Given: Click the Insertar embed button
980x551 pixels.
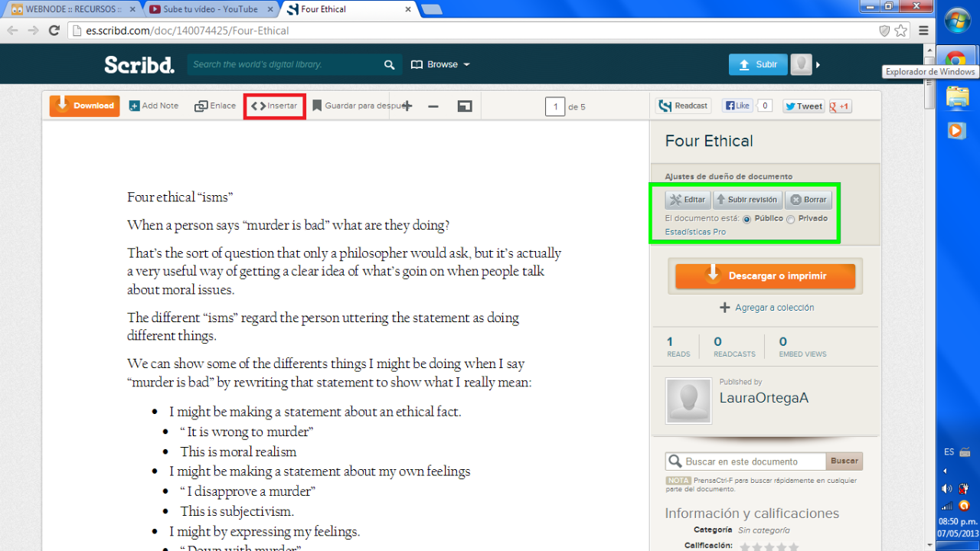Looking at the screenshot, I should (x=275, y=106).
